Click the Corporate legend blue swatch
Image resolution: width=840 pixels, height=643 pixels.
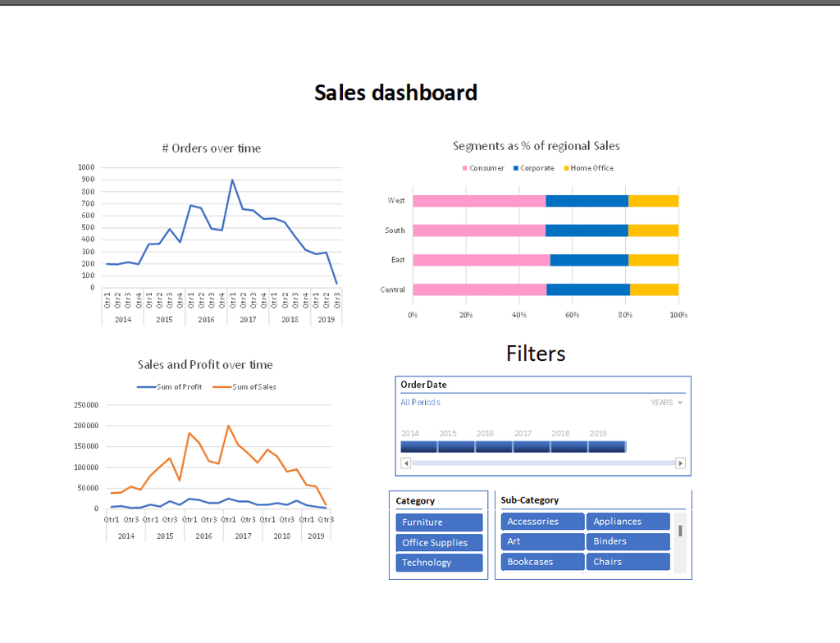pos(516,168)
